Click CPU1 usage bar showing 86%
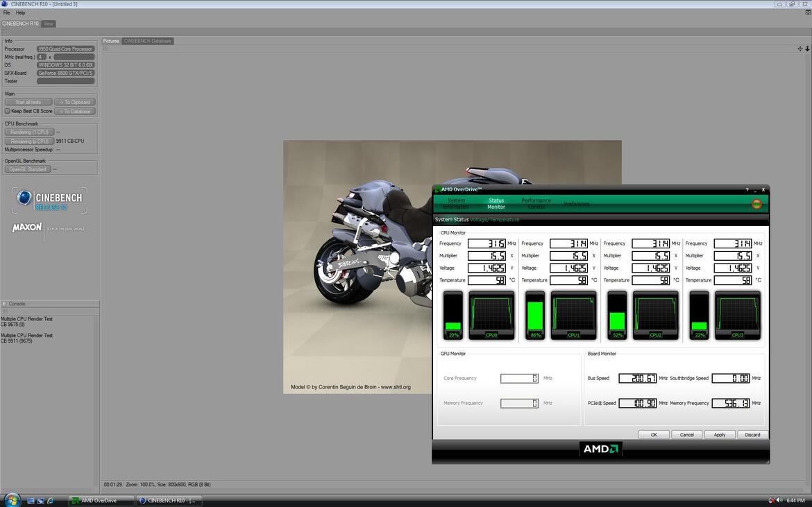 535,315
